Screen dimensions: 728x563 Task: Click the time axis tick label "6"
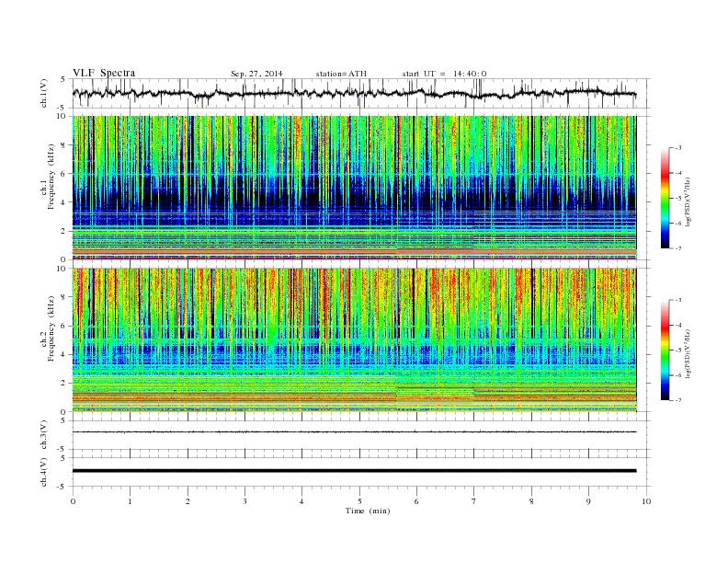(416, 501)
